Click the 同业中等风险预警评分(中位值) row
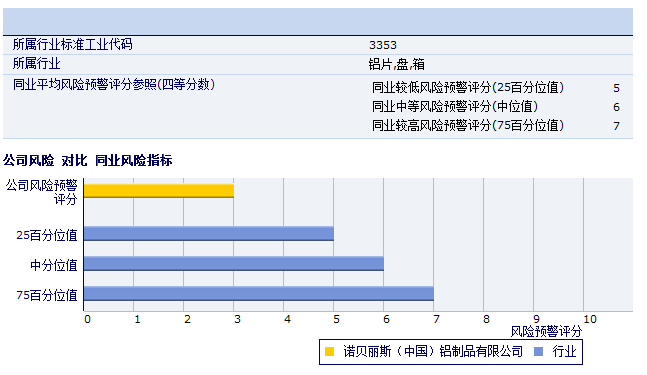The image size is (647, 375). pos(496,106)
